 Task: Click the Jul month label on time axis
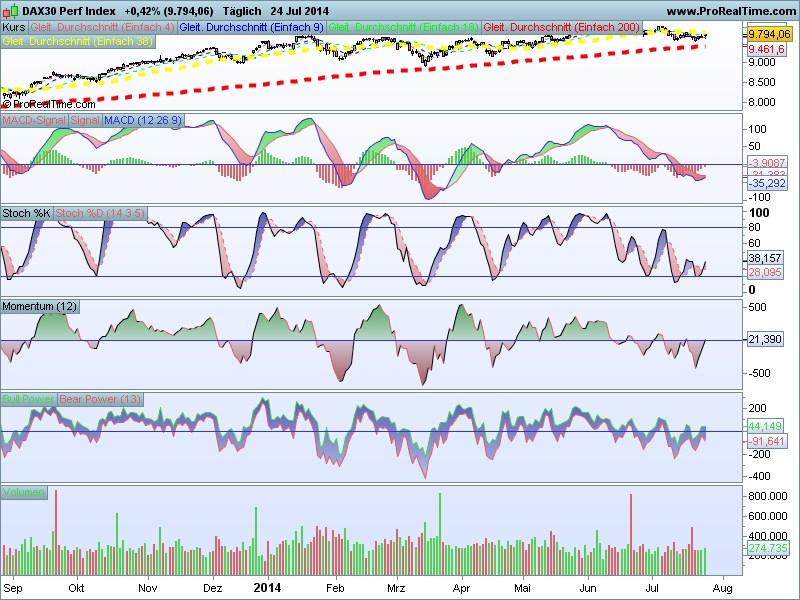pos(652,588)
